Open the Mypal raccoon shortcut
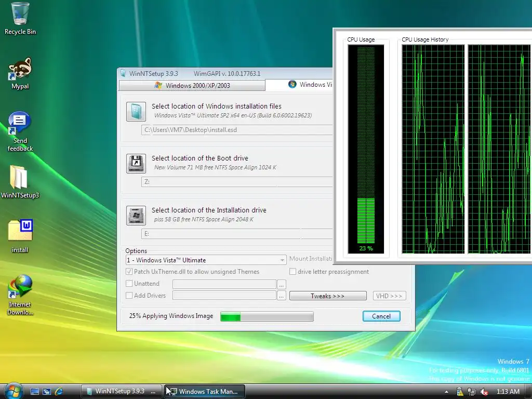532x399 pixels. [x=20, y=73]
